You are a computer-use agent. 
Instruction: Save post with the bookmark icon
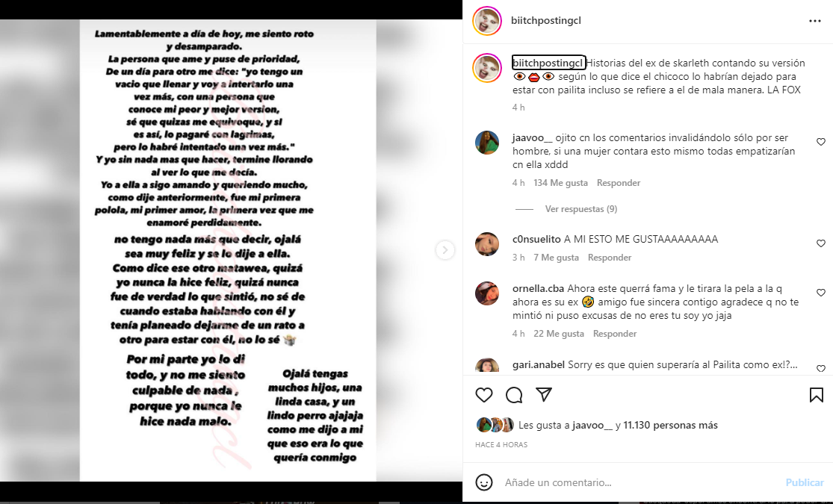817,394
